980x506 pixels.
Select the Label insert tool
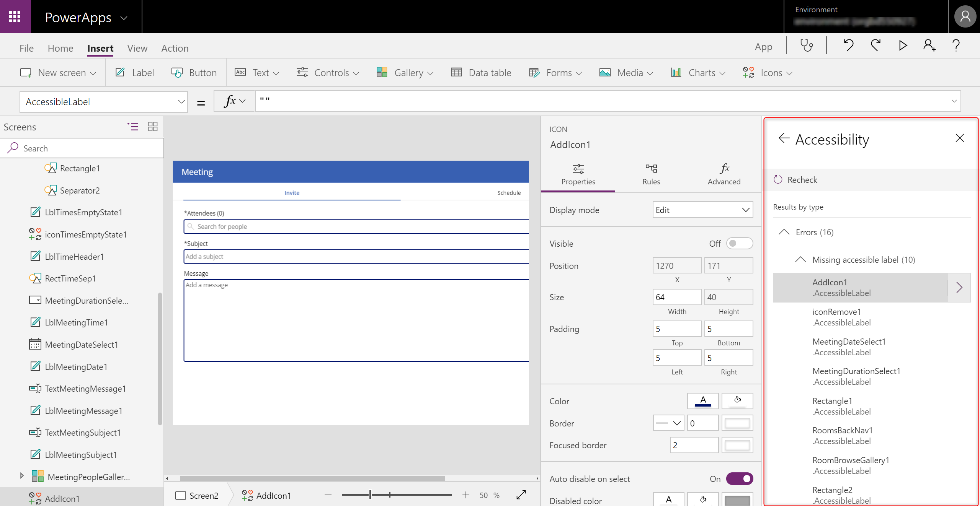point(135,73)
